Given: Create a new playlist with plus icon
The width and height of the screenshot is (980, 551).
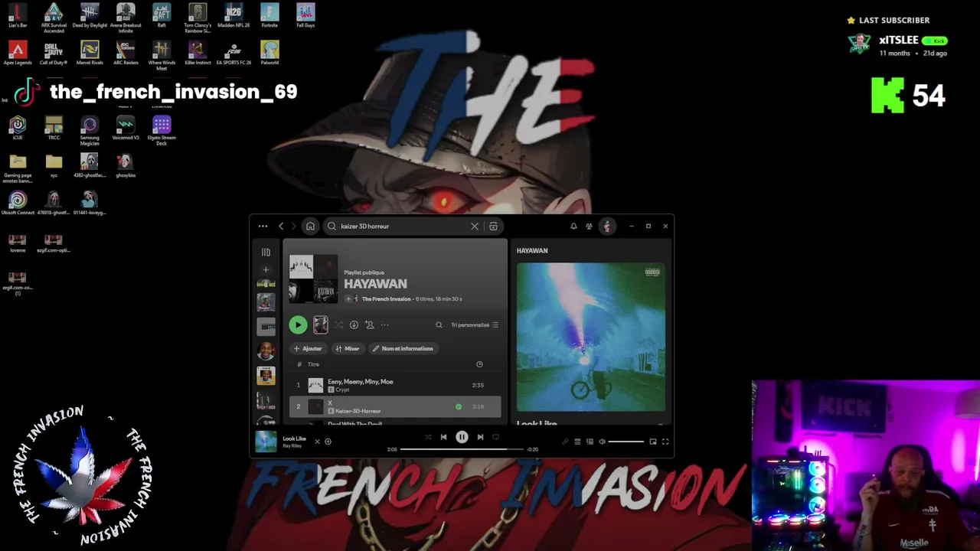Looking at the screenshot, I should point(266,269).
